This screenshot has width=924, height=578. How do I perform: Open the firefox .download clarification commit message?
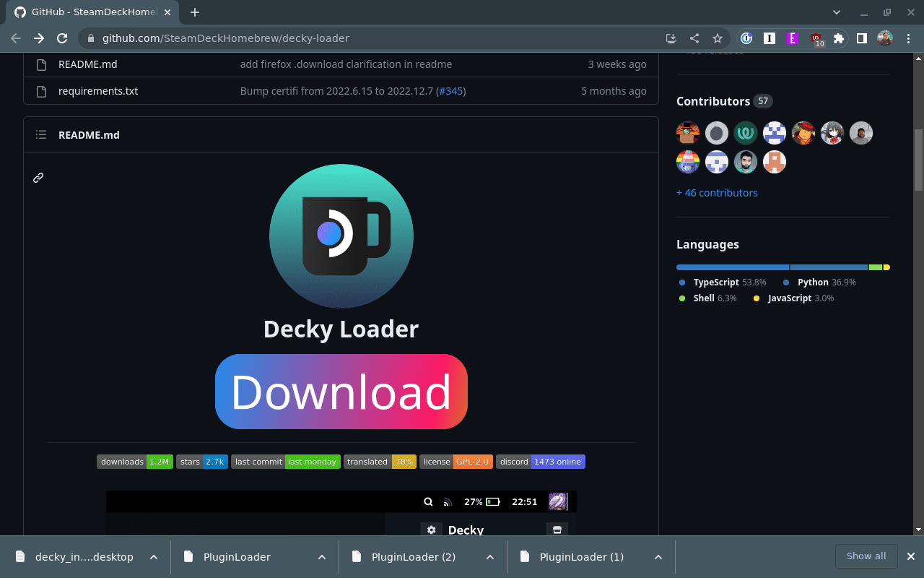(x=346, y=64)
